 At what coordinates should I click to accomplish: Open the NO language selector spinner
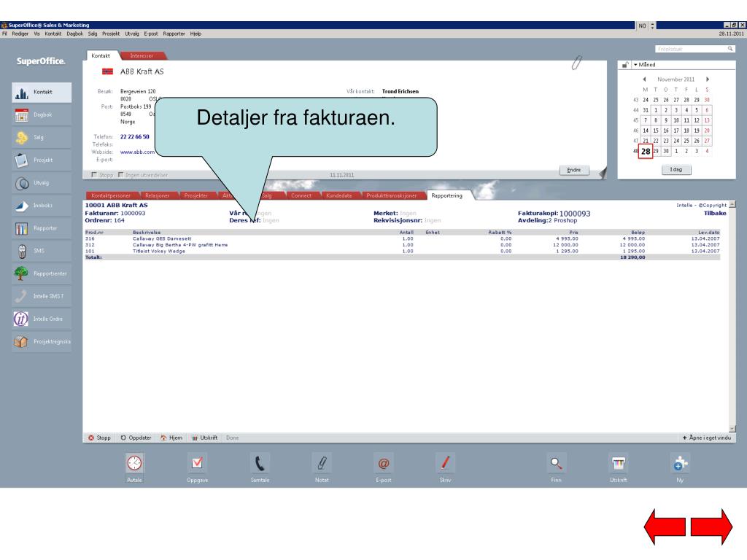pos(652,26)
